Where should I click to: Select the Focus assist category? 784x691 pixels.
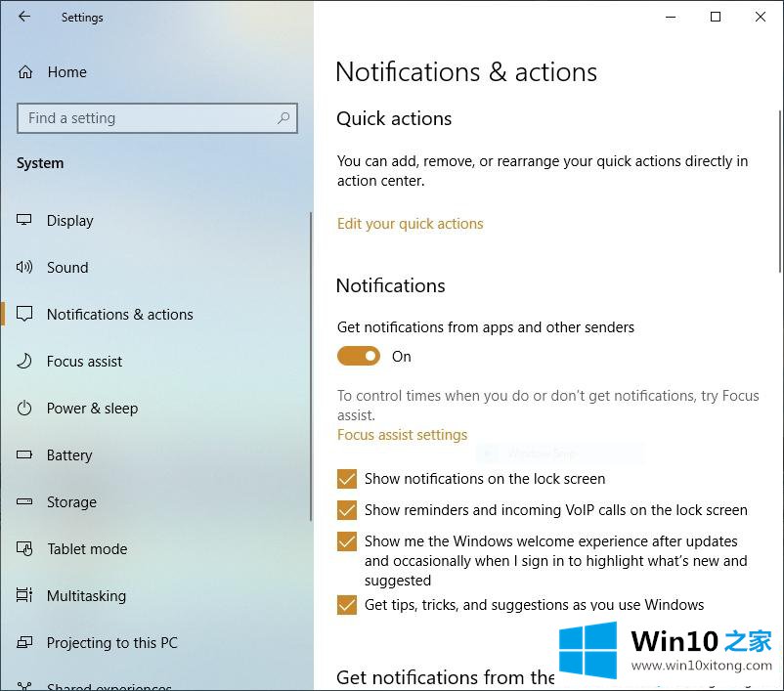pos(84,361)
